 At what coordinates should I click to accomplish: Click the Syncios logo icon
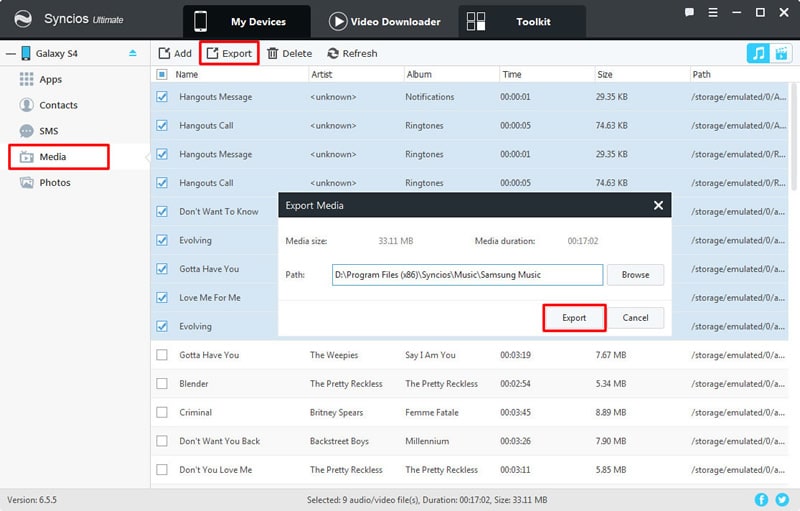click(x=22, y=19)
